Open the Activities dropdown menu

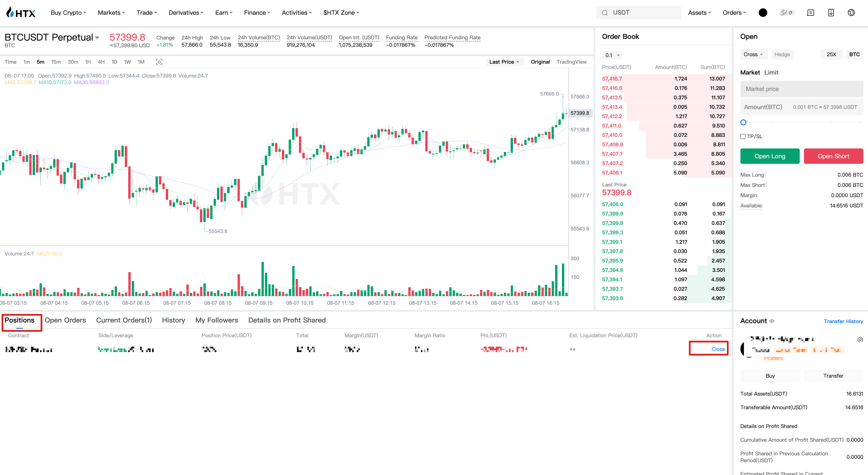[297, 12]
